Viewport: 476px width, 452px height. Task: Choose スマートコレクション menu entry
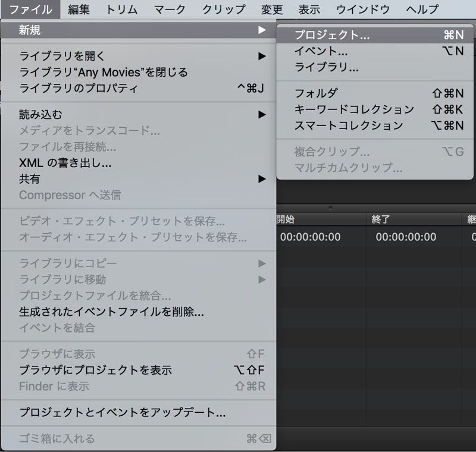349,125
